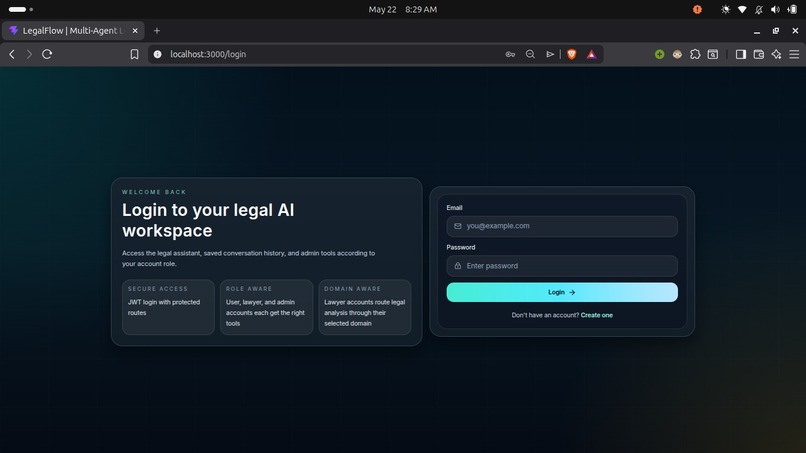The width and height of the screenshot is (806, 453).
Task: Open the Brave Wallet icon
Action: (x=759, y=54)
